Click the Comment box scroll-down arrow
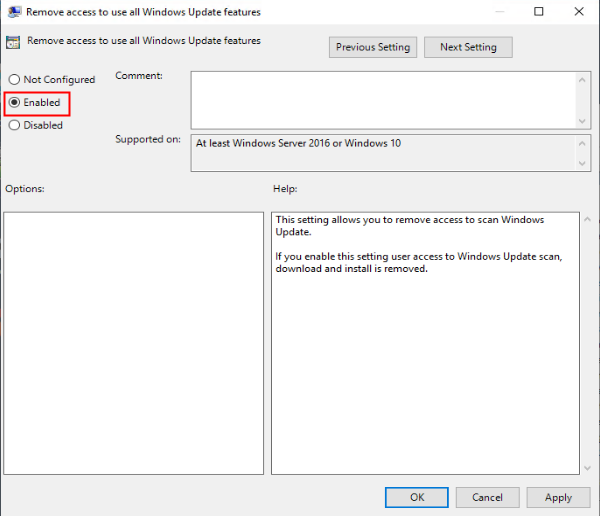600x516 pixels. pos(582,121)
